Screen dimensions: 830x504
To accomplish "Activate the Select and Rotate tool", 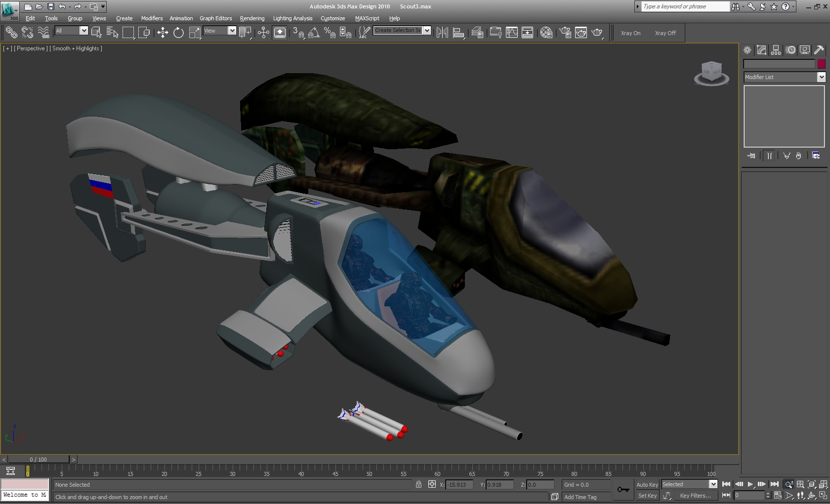I will [178, 33].
